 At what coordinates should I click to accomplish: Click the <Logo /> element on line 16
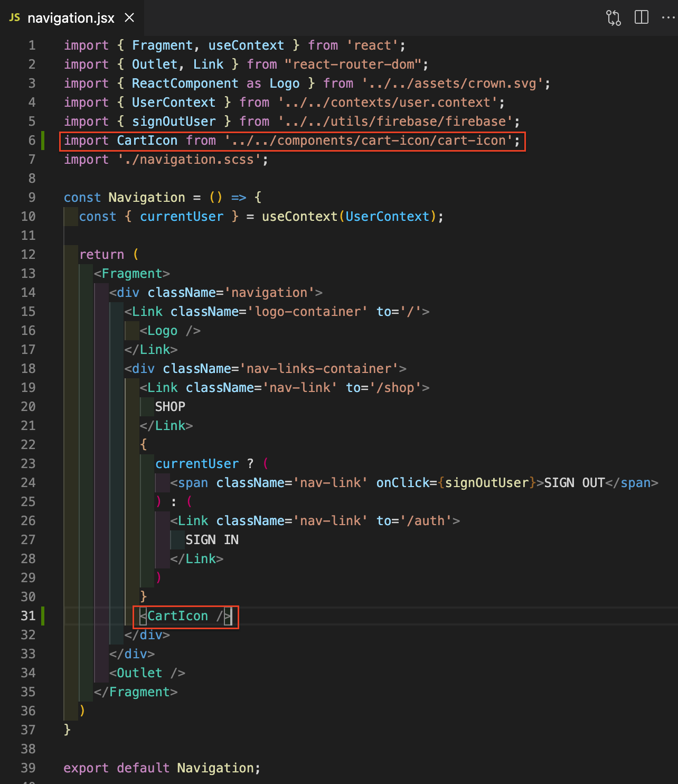pyautogui.click(x=170, y=331)
